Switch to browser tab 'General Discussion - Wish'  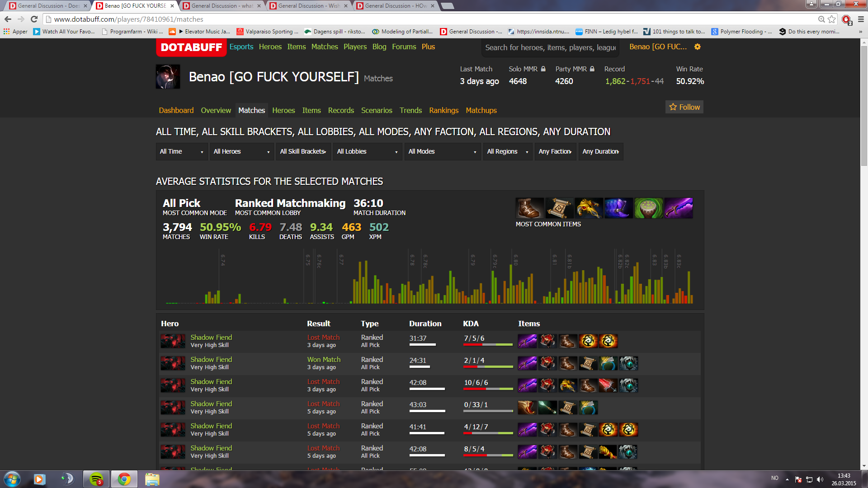[x=309, y=6]
